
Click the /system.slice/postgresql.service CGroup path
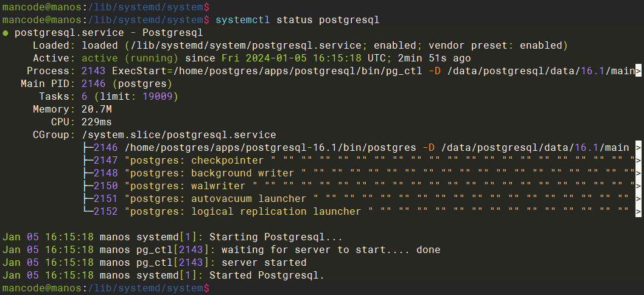coord(178,135)
